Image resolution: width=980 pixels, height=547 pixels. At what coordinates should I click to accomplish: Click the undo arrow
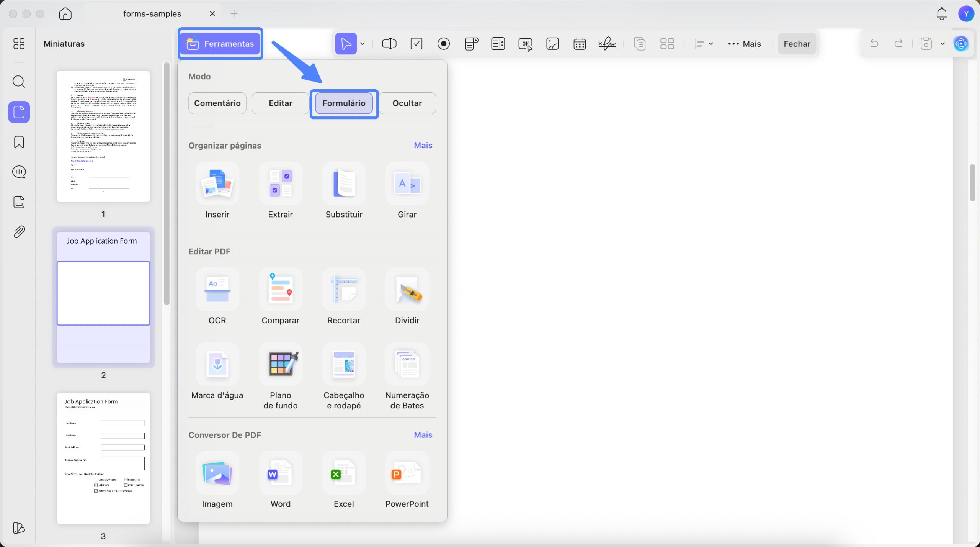tap(874, 43)
